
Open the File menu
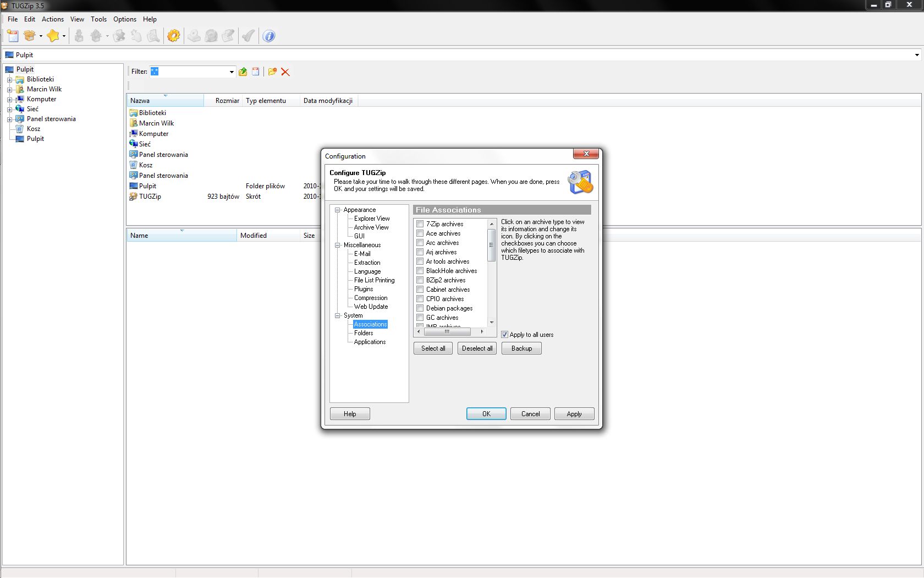pyautogui.click(x=13, y=19)
